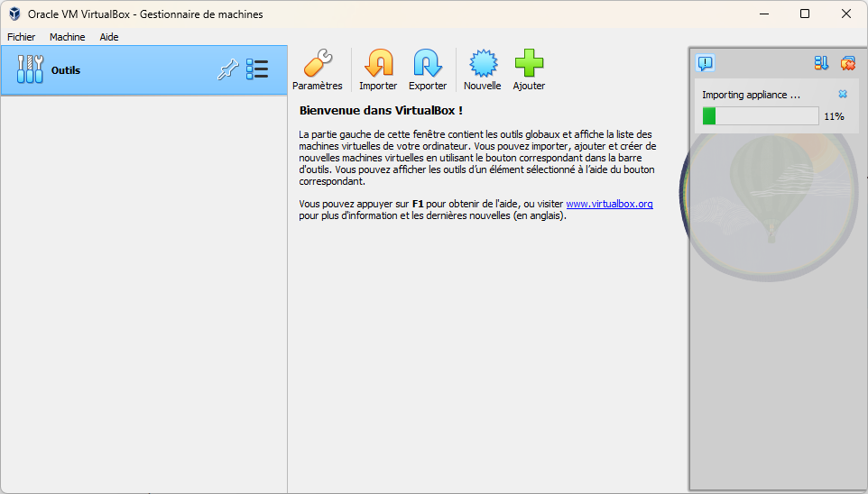Open the Outils list menu icon
868x494 pixels.
[257, 70]
